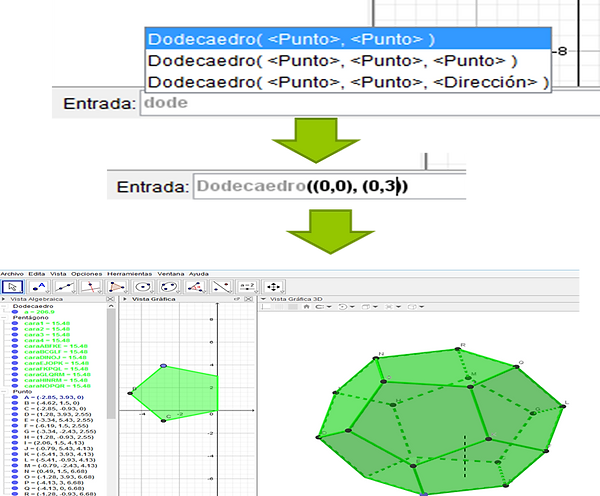600x496 pixels.
Task: Toggle visibility of caraABFKE
Action: click(15, 346)
